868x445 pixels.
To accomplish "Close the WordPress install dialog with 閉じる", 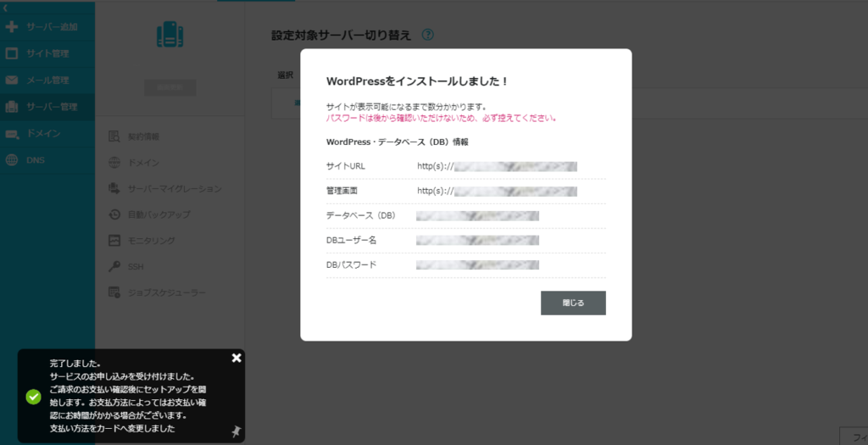I will (573, 303).
